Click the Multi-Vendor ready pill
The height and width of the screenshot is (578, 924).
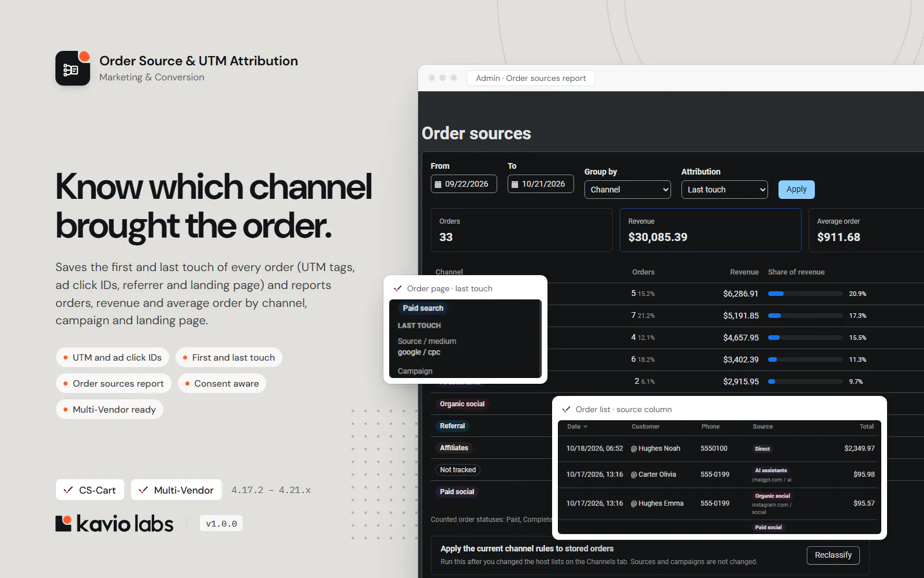point(110,410)
